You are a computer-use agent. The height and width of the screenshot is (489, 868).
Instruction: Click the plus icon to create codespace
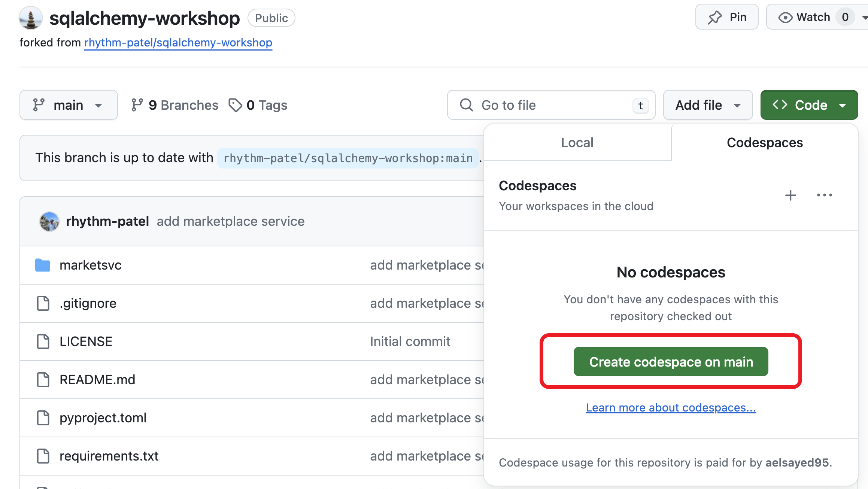click(x=790, y=195)
